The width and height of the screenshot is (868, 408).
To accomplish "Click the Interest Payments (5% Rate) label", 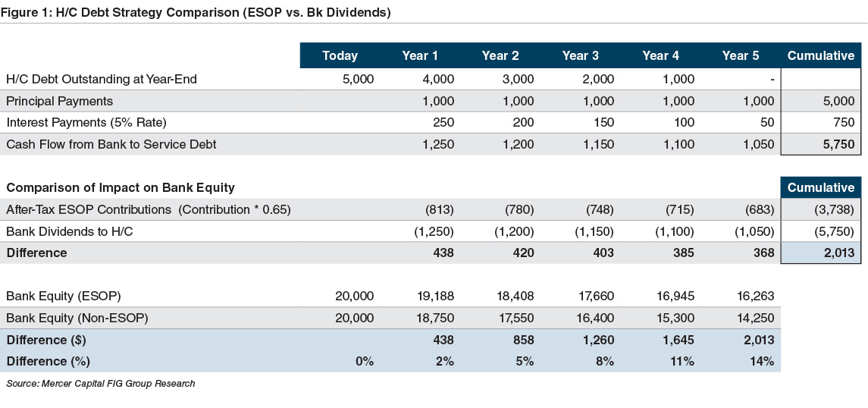I will (x=86, y=122).
